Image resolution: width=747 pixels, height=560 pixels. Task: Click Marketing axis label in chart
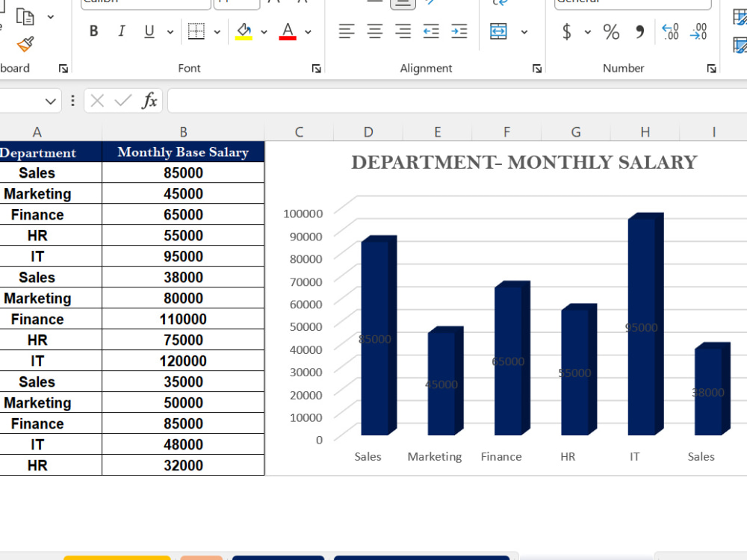435,457
